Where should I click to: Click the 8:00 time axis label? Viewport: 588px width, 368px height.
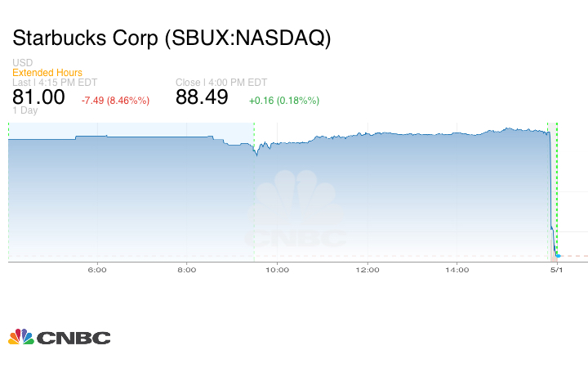tap(187, 270)
